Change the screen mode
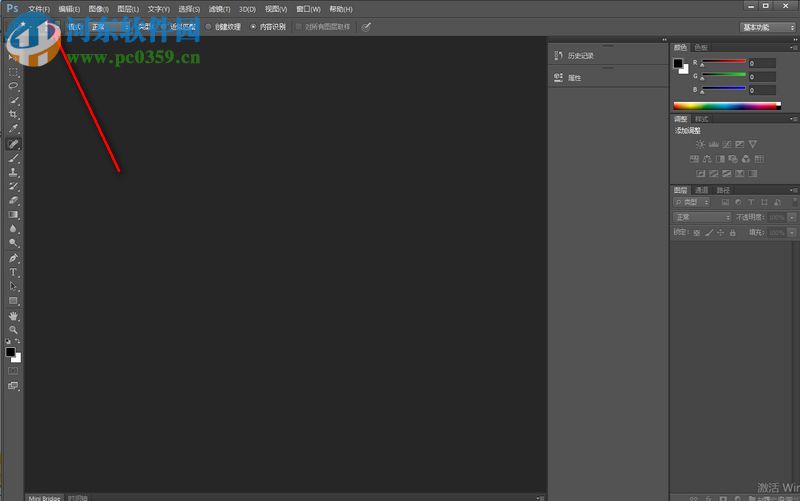The image size is (800, 501). tap(13, 386)
